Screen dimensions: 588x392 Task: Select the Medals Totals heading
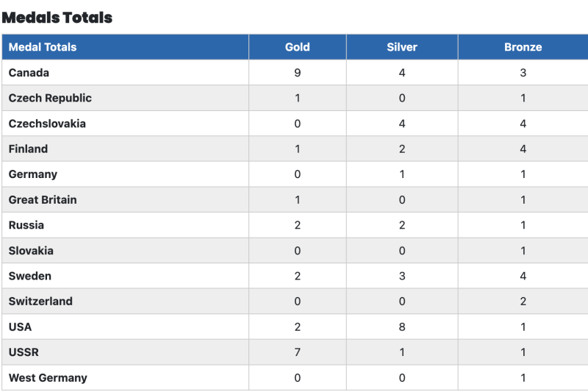point(57,17)
